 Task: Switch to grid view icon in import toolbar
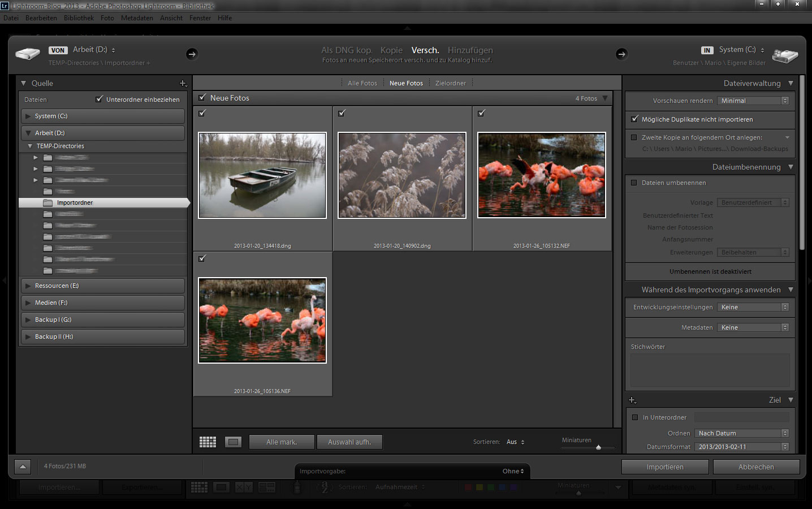(208, 442)
